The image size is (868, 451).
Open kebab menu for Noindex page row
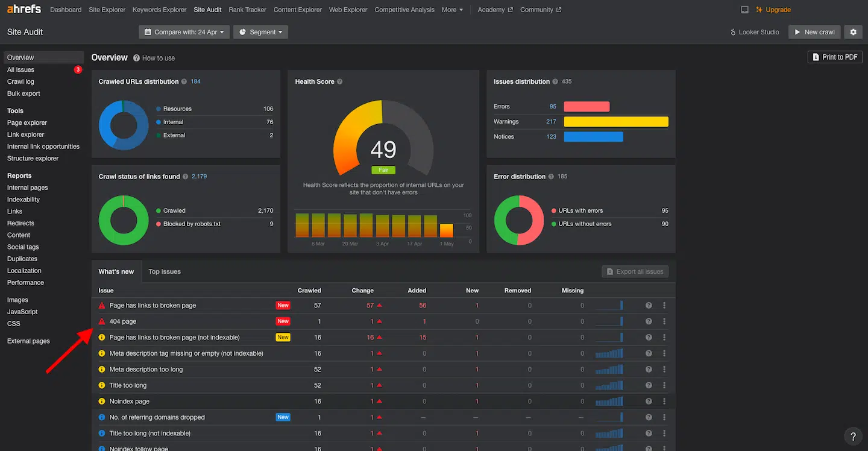click(664, 401)
